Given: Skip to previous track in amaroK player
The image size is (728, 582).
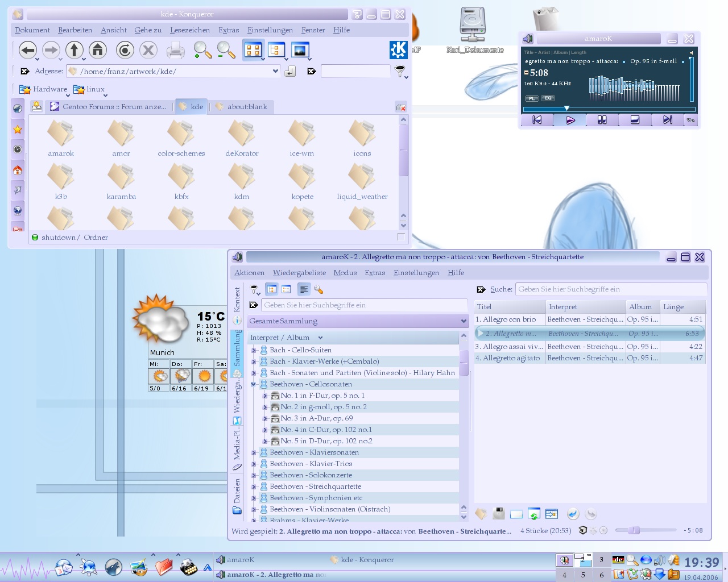Looking at the screenshot, I should [x=537, y=120].
